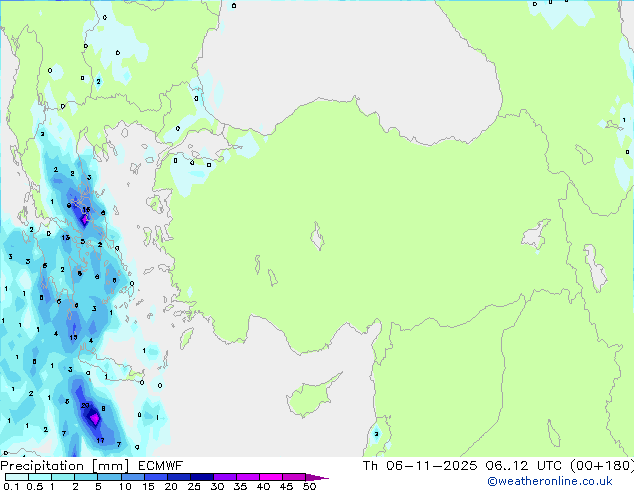Screen dimensions: 634x490
Task: Click the magenta precipitation peak below the 16 value
Action: pyautogui.click(x=84, y=220)
